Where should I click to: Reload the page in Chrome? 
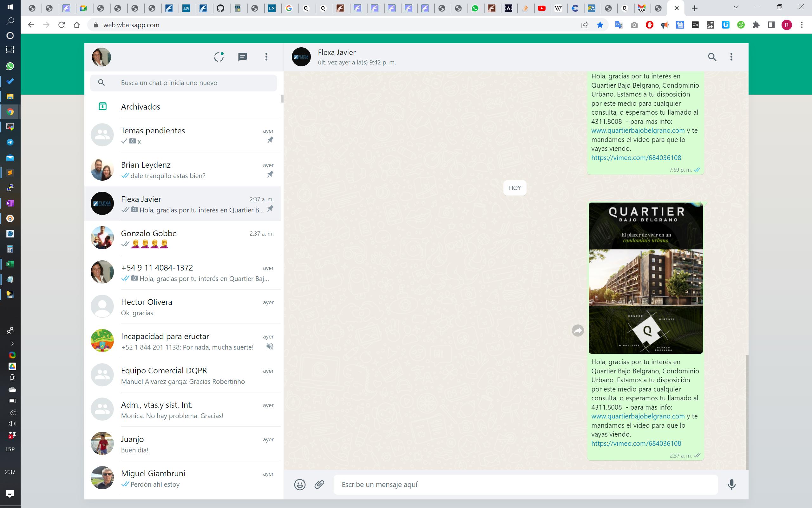[62, 25]
